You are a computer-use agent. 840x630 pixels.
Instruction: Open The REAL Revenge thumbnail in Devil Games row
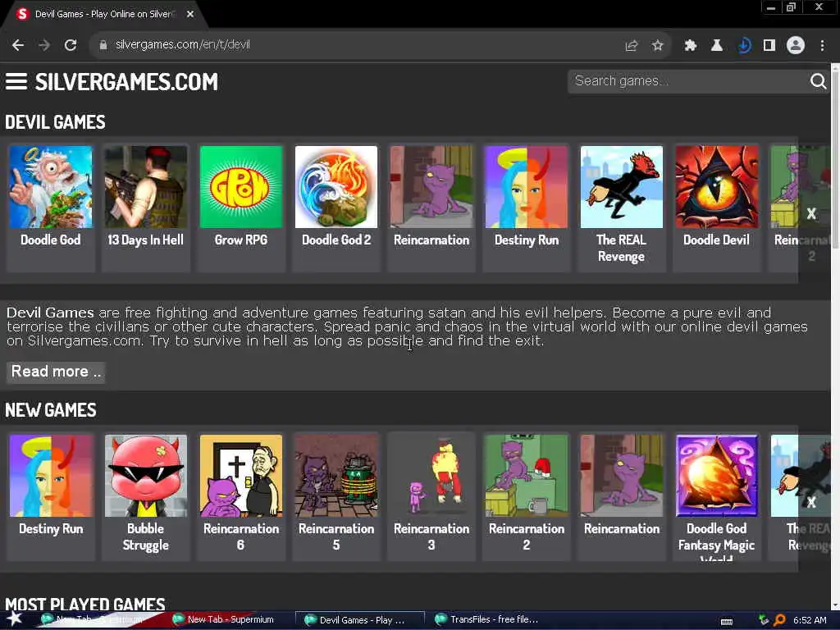click(x=622, y=187)
